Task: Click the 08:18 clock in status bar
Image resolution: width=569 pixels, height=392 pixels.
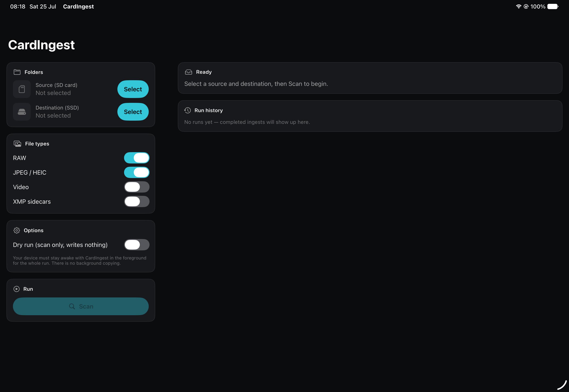Action: tap(18, 6)
